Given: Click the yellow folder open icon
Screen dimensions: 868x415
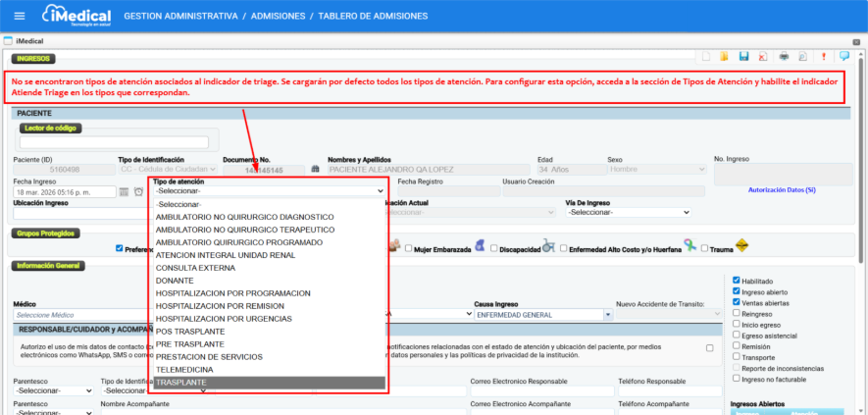Looking at the screenshot, I should [725, 57].
